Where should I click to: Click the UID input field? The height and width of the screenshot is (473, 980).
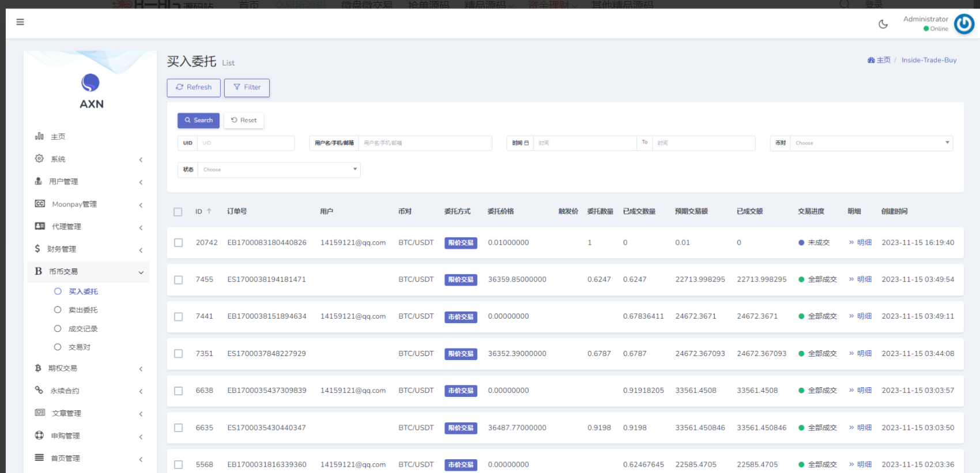click(x=246, y=143)
